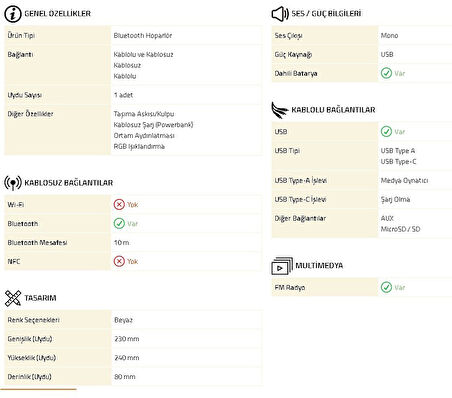
Task: Click the NFC label
Action: [14, 261]
